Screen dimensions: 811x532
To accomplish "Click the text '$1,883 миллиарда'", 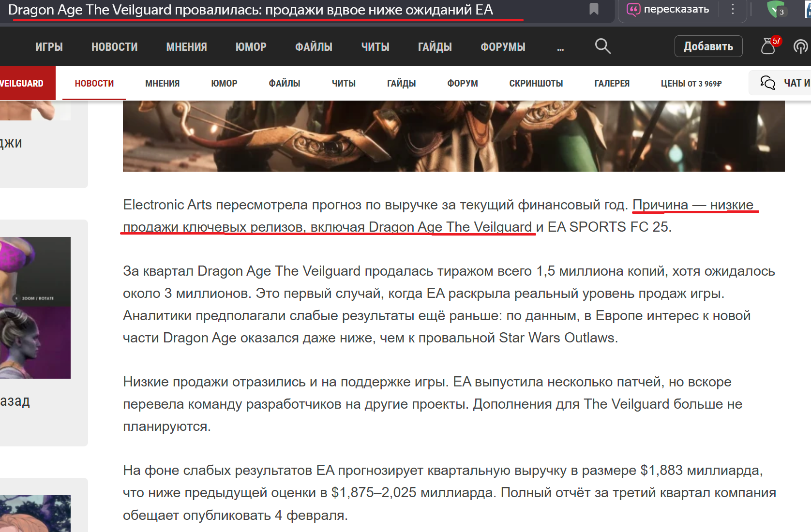I will click(x=700, y=470).
